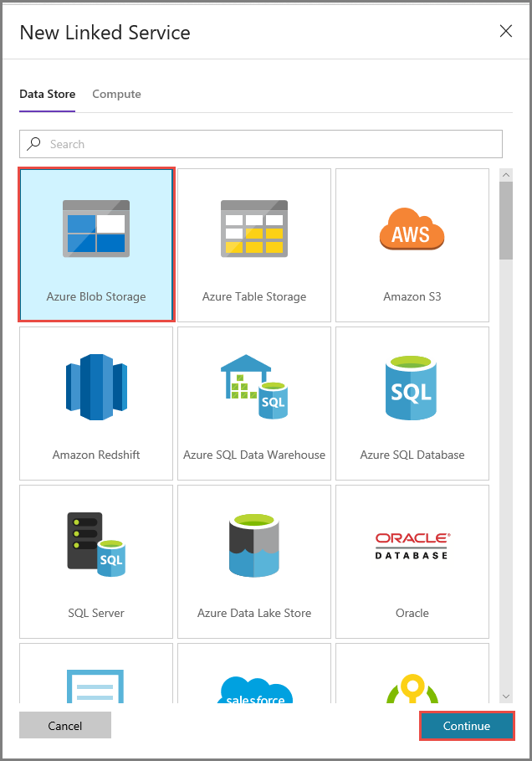
Task: Choose Azure Table Storage as the service
Action: 253,244
